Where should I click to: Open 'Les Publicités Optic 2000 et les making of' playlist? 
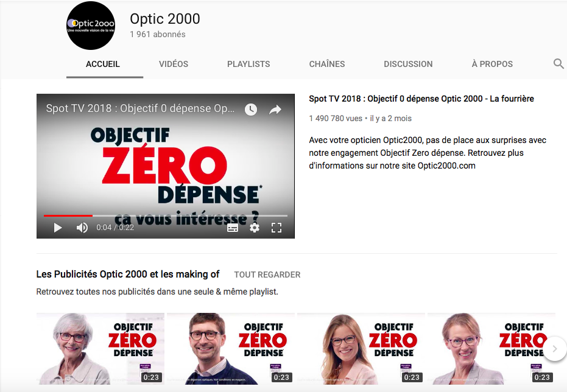pyautogui.click(x=128, y=275)
